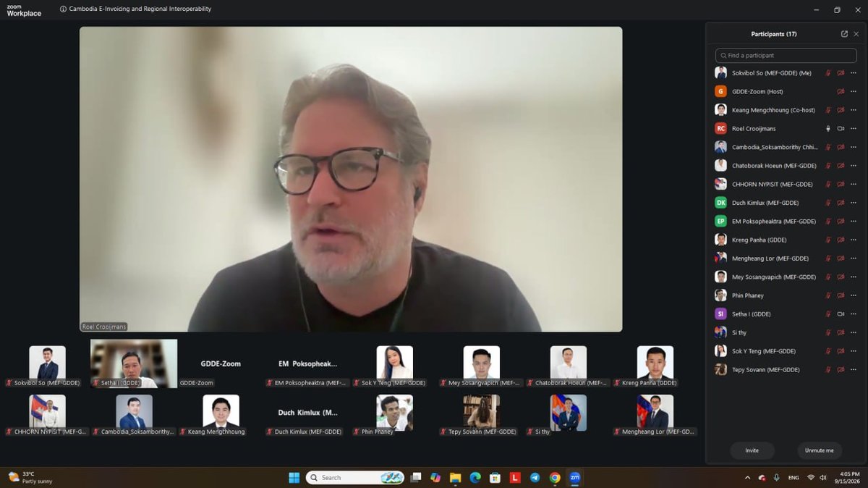Screen dimensions: 868x488
Task: Click the taskbar Search box
Action: pyautogui.click(x=355, y=478)
